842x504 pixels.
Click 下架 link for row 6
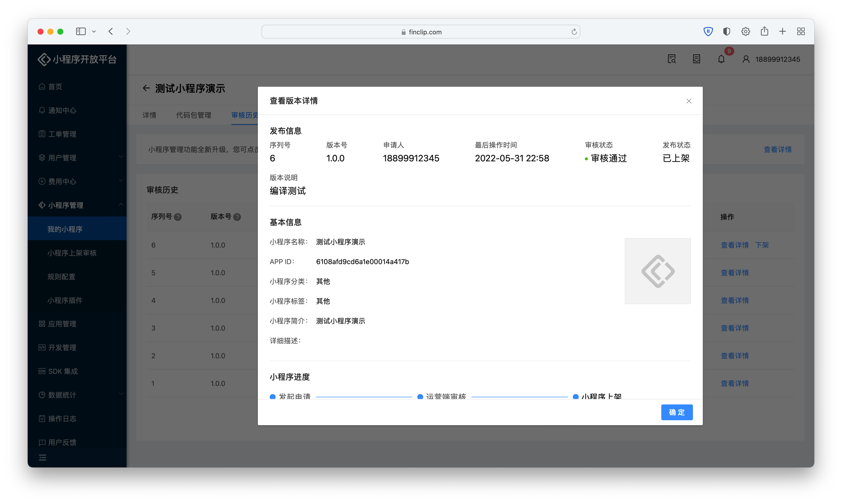coord(762,245)
